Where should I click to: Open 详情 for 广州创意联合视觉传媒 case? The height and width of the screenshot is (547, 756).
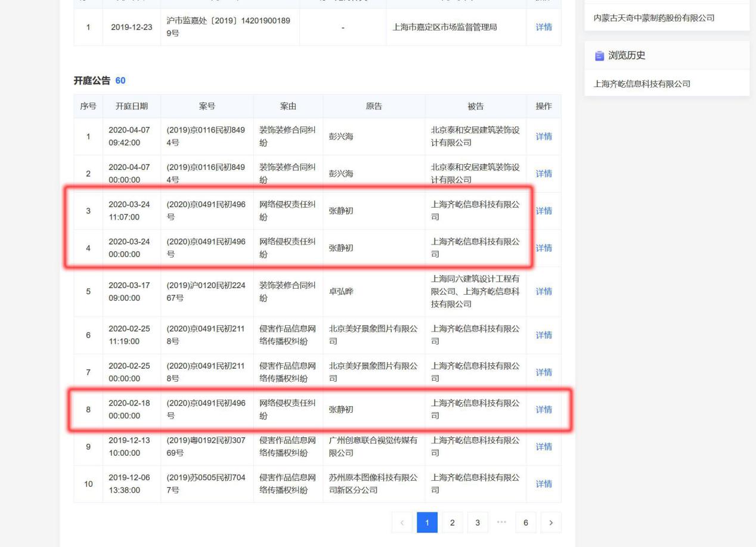[543, 446]
